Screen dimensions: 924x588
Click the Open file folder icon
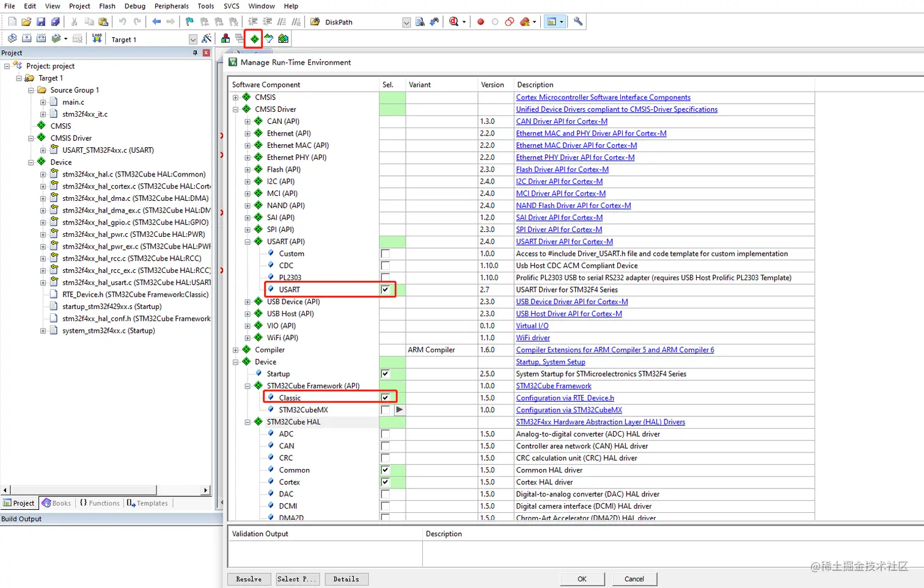(26, 22)
